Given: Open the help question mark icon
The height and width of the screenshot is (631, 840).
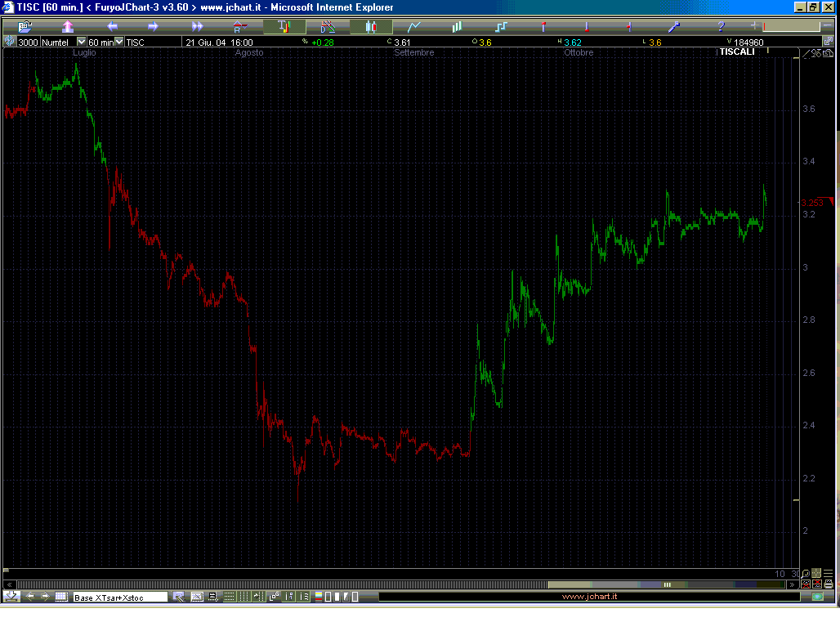Looking at the screenshot, I should pyautogui.click(x=720, y=27).
